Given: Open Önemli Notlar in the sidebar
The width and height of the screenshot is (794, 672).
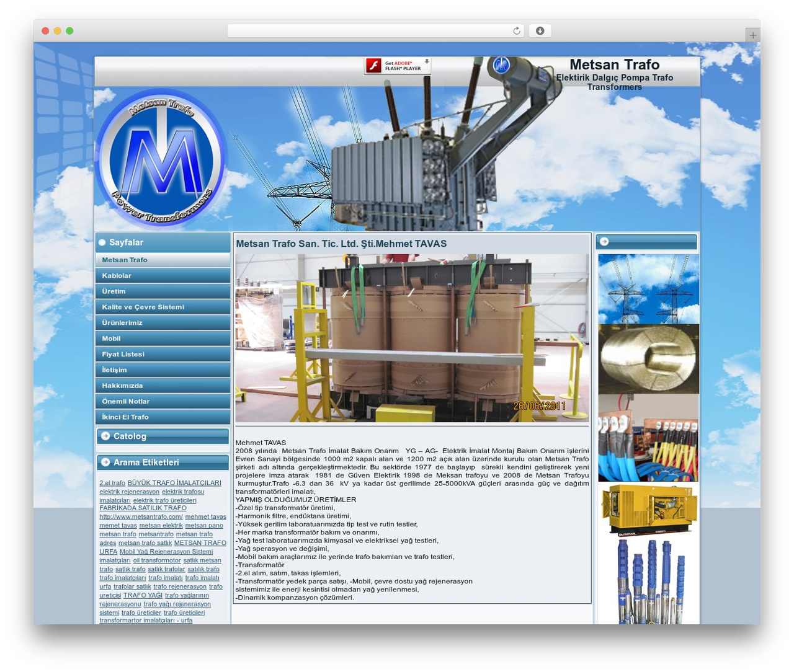Looking at the screenshot, I should tap(163, 401).
